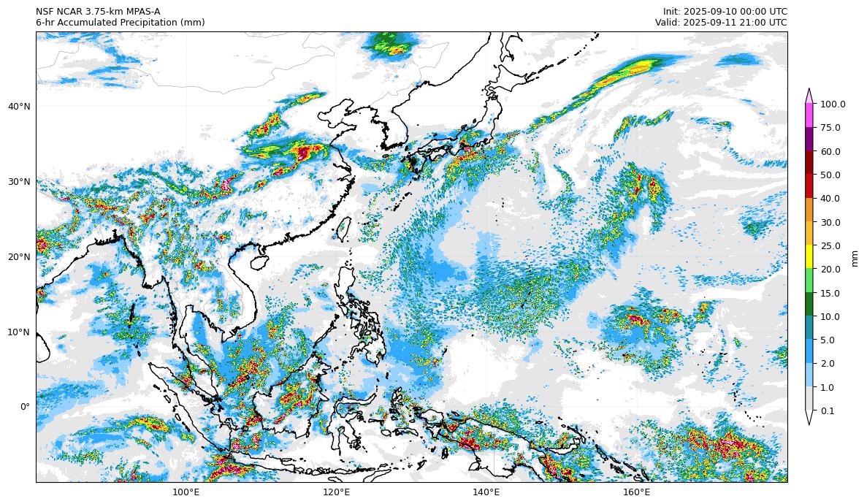Click the 40°N latitude axis label
Viewport: 867px width, 504px height.
(19, 107)
